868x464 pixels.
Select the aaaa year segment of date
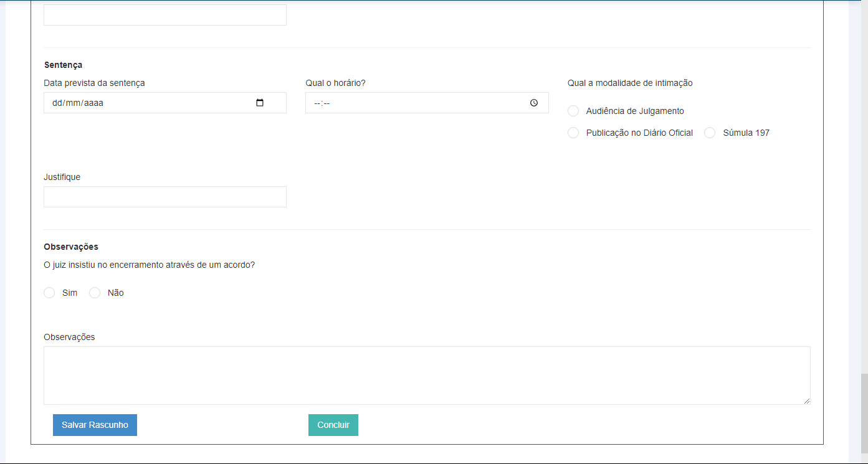pyautogui.click(x=93, y=103)
